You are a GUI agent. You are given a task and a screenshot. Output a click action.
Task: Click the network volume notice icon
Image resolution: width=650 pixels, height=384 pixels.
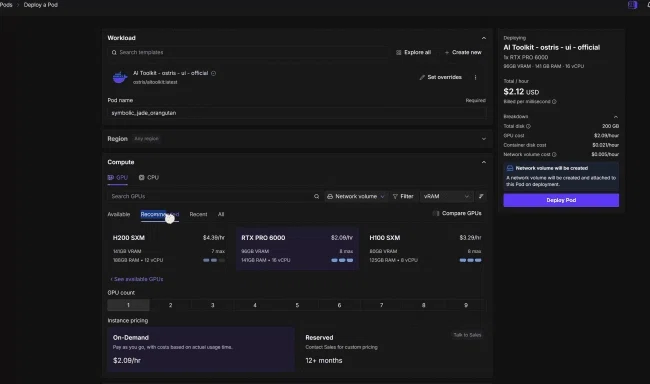pos(510,168)
